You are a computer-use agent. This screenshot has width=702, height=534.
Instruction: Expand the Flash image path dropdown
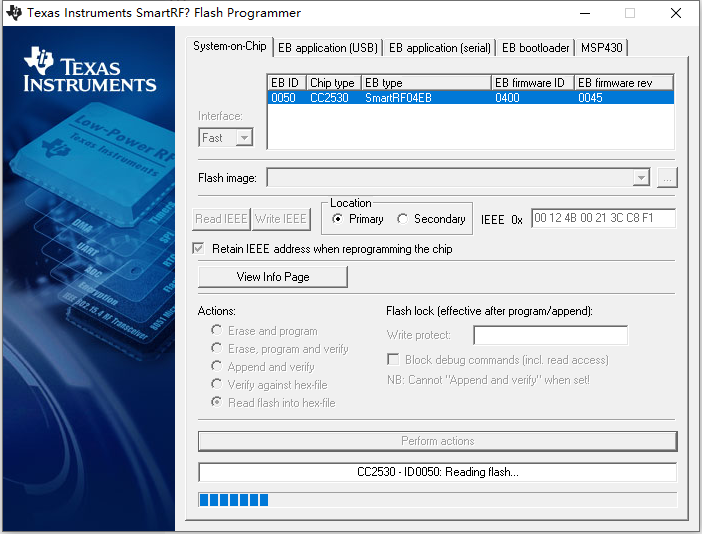pyautogui.click(x=641, y=178)
